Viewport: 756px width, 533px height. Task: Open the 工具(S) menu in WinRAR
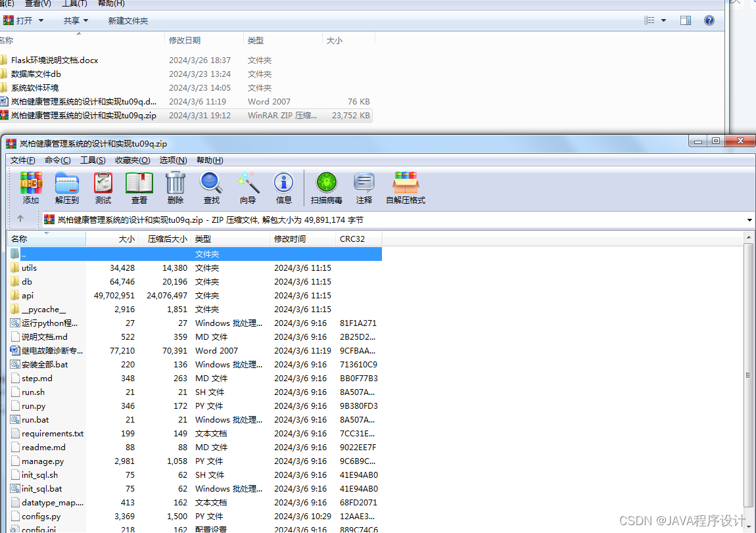point(93,160)
